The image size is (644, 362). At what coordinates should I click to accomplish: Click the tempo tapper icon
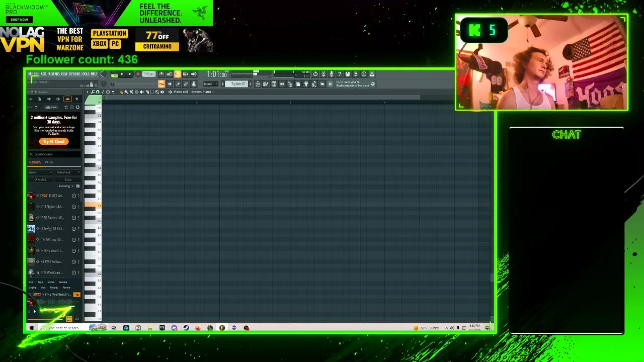point(314,84)
